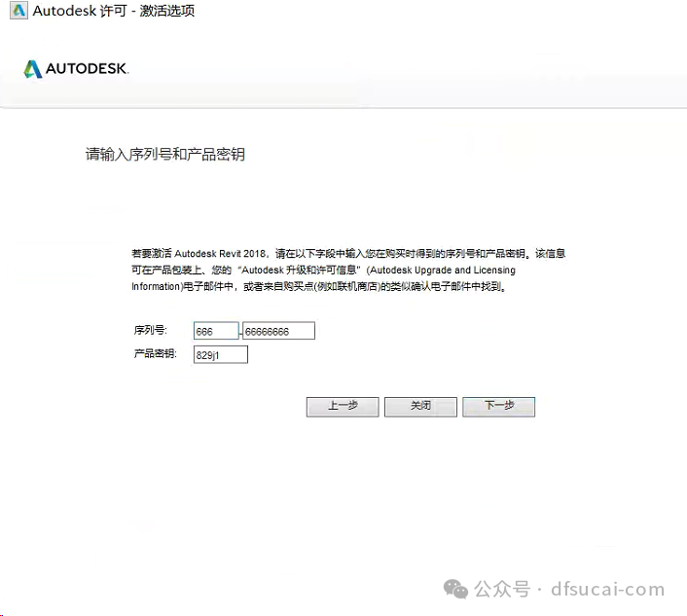Click the product key field 829j1
This screenshot has width=687, height=616.
[x=221, y=355]
